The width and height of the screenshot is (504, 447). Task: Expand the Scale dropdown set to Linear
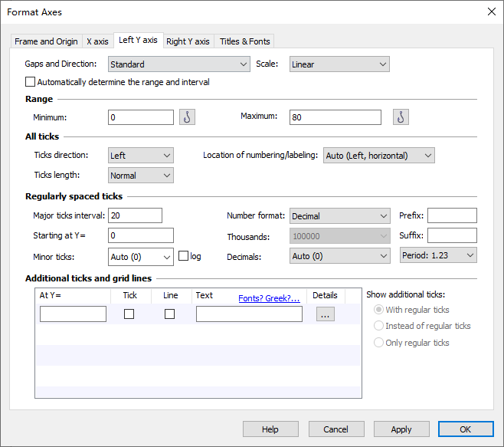tap(339, 64)
